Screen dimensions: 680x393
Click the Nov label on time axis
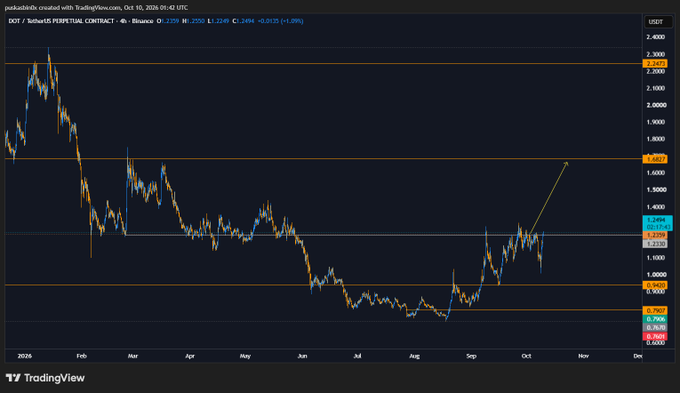(x=584, y=356)
